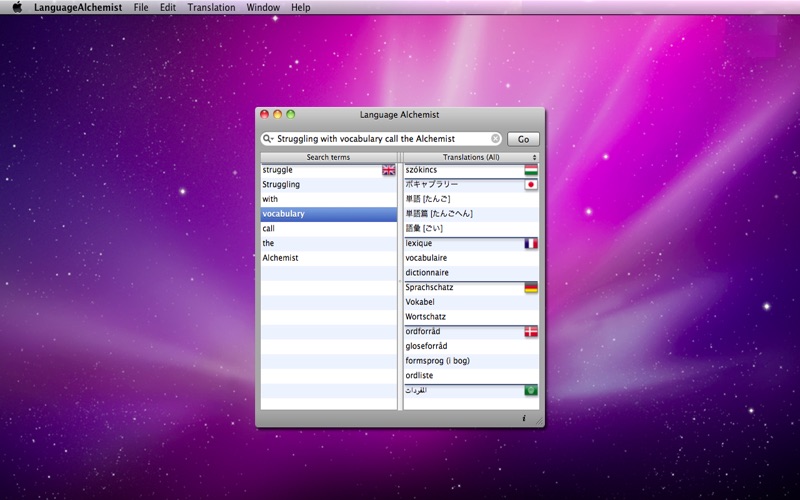
Task: Select the translation 'formsprog (i bog)'
Action: click(x=471, y=361)
